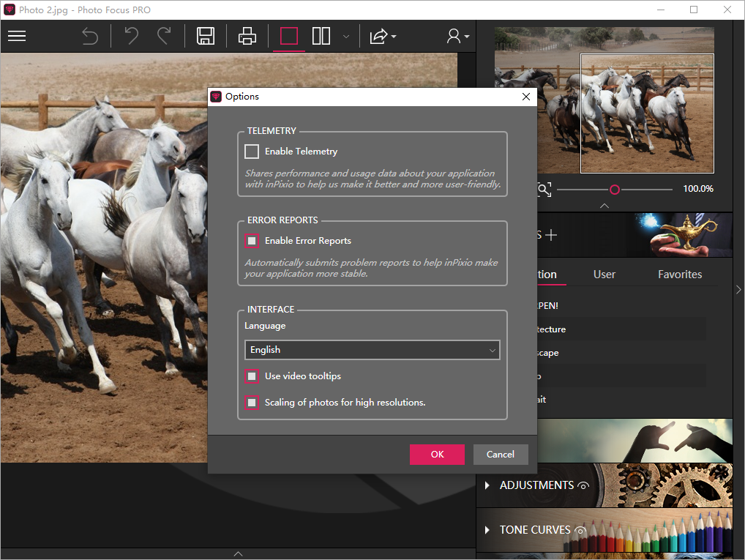This screenshot has width=745, height=560.
Task: Switch to the User tab
Action: tap(604, 275)
